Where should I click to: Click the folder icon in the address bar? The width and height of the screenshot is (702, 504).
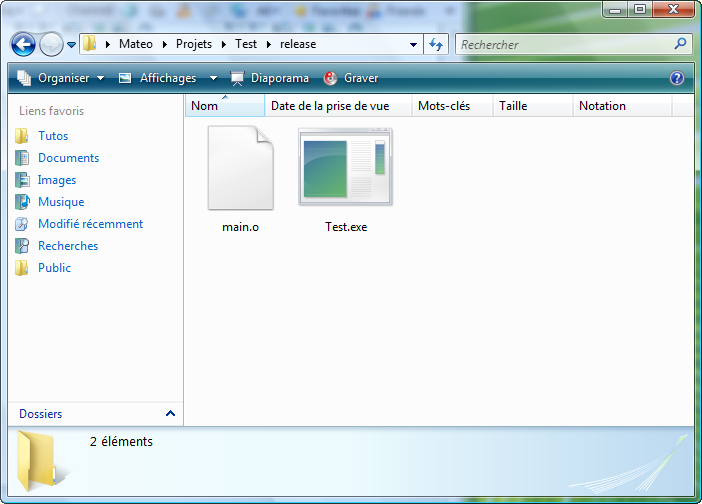click(x=90, y=44)
